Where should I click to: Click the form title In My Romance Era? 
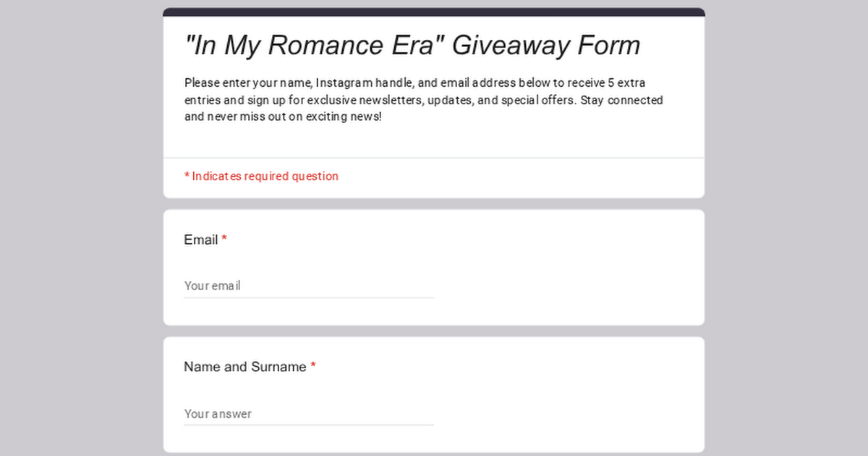[412, 45]
